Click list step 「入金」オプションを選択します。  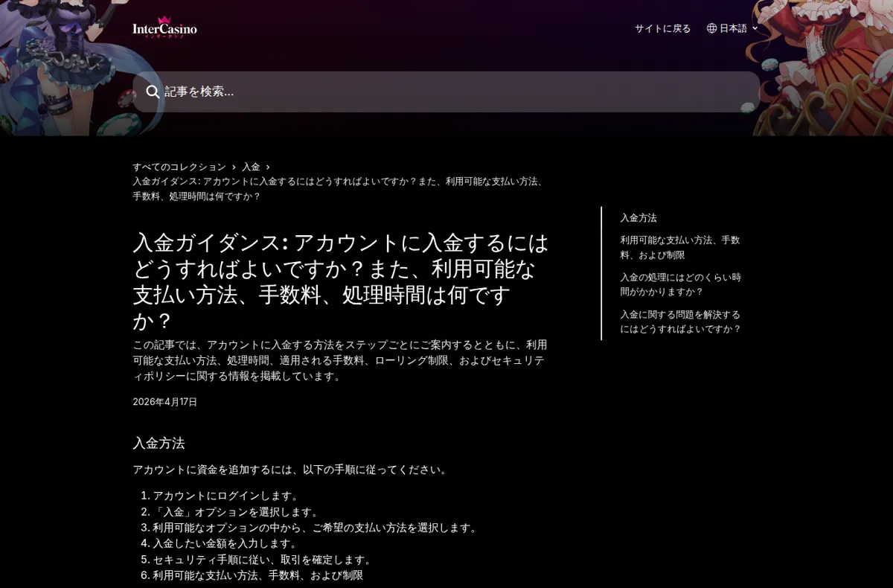237,512
